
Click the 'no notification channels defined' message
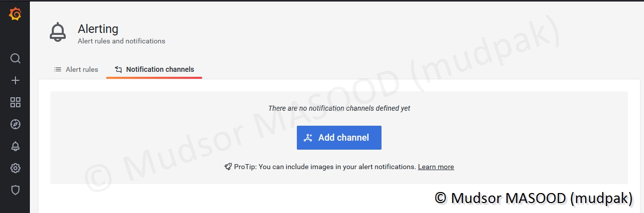339,108
